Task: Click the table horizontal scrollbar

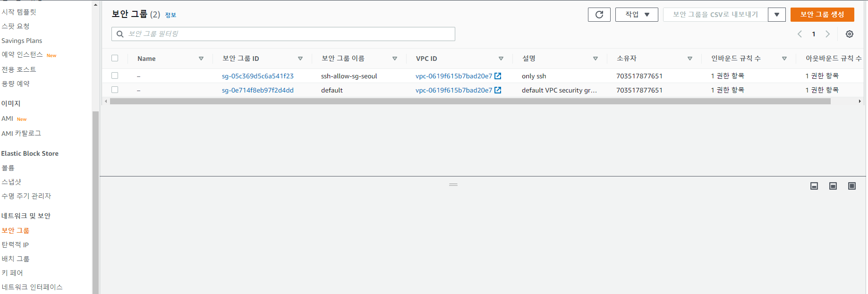Action: 470,101
